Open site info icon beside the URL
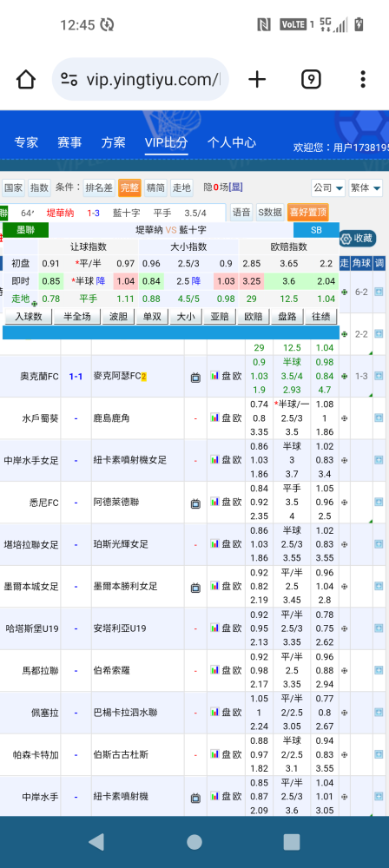Viewport: 389px width, 868px height. click(69, 80)
